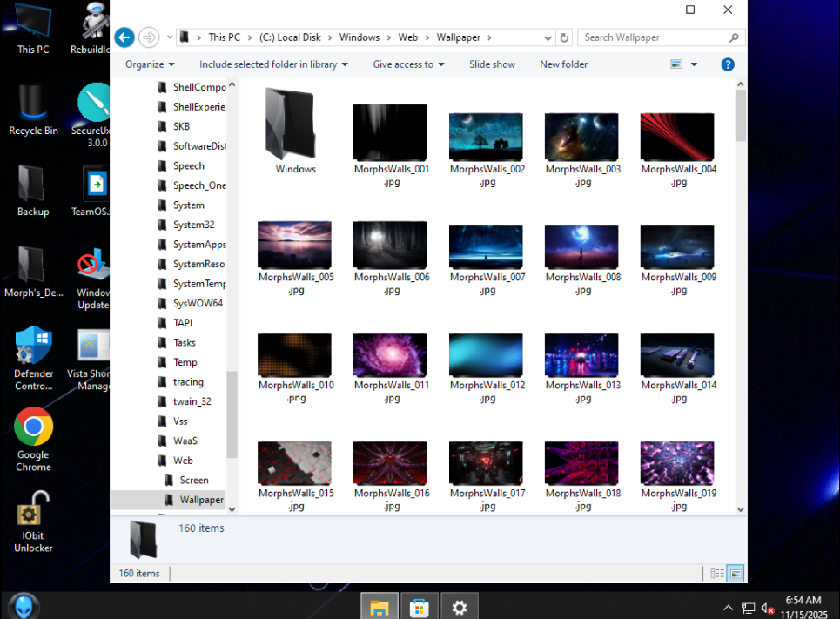Click the search magnifier icon
Viewport: 840px width, 619px height.
click(x=734, y=37)
